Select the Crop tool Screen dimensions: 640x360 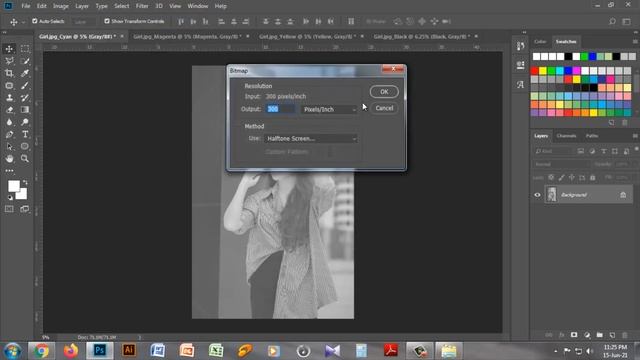click(x=9, y=73)
